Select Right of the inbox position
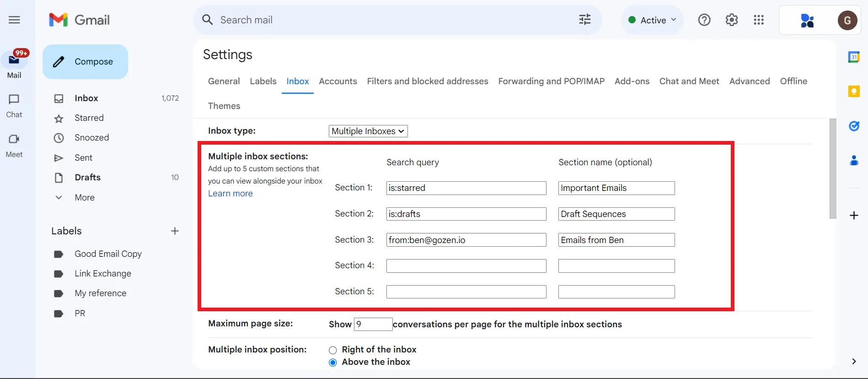 click(x=333, y=350)
